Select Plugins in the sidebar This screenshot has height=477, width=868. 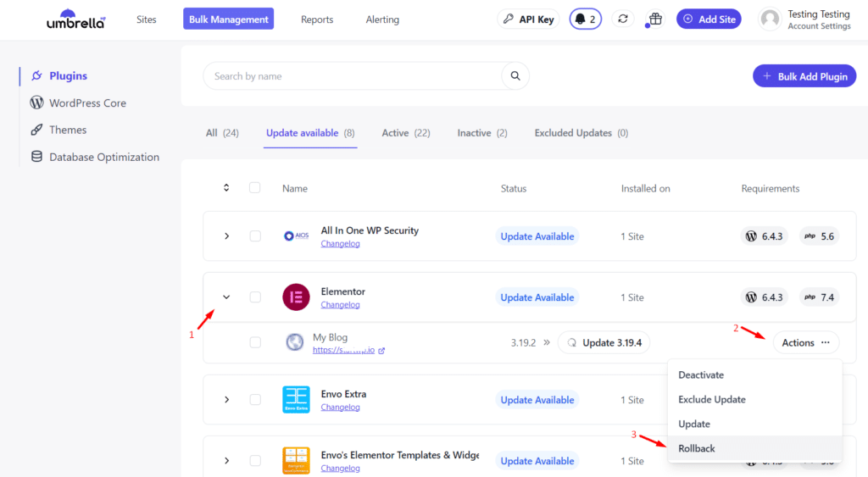68,75
